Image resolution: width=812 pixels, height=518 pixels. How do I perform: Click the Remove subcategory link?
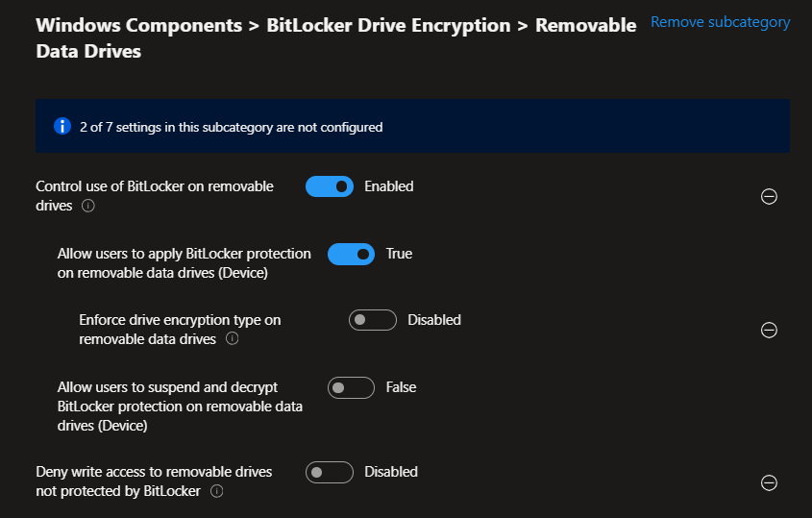click(720, 21)
